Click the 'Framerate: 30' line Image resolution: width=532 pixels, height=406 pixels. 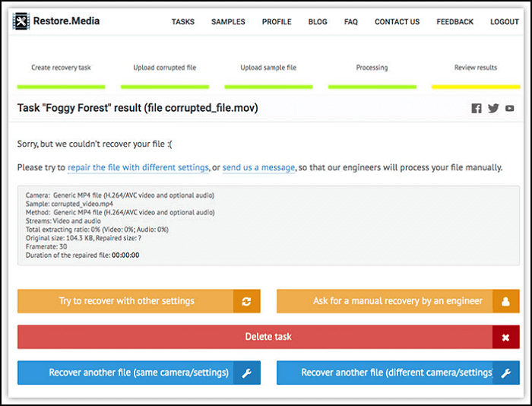click(46, 246)
